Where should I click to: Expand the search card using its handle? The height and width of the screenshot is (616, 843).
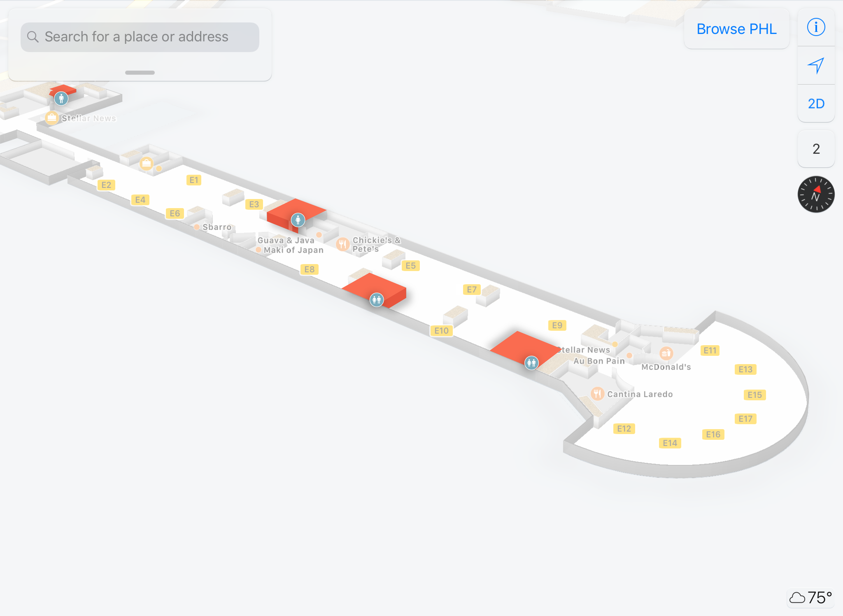140,72
